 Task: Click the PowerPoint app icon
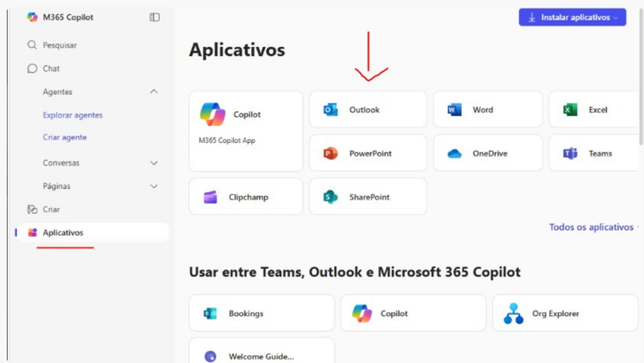(x=330, y=154)
